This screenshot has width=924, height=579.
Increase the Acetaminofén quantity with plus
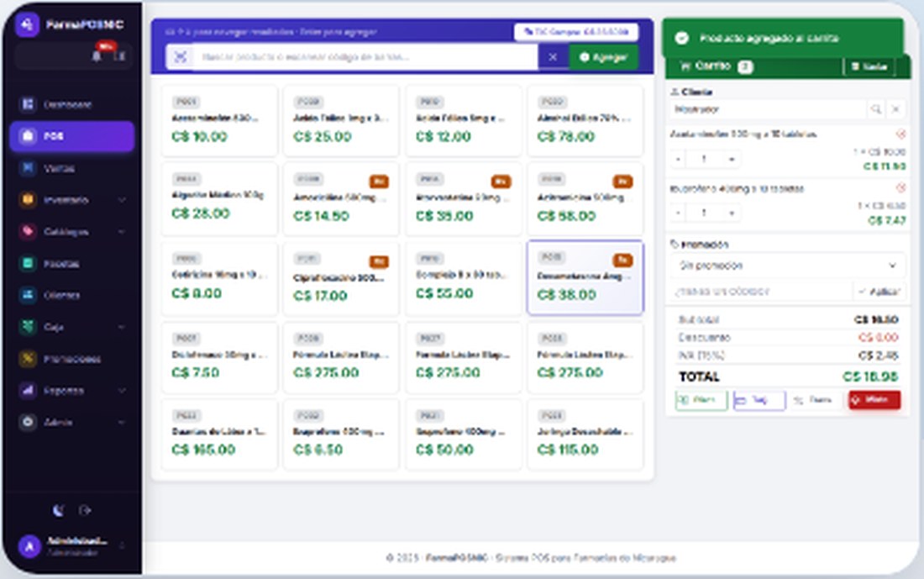pyautogui.click(x=732, y=159)
